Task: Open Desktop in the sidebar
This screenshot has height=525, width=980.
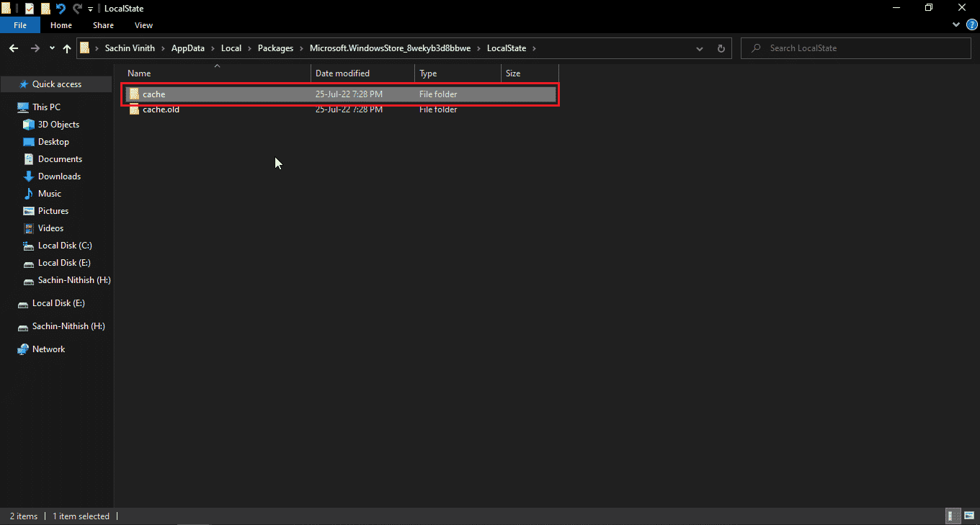Action: pos(53,142)
